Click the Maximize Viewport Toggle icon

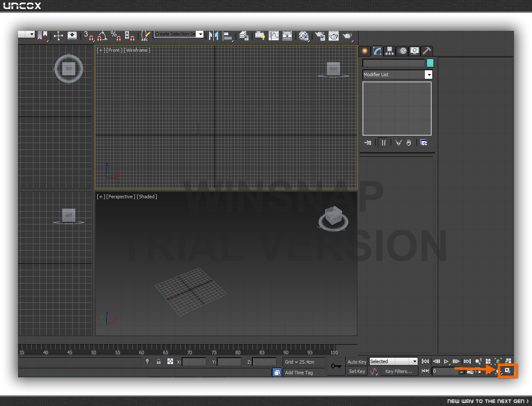(508, 371)
